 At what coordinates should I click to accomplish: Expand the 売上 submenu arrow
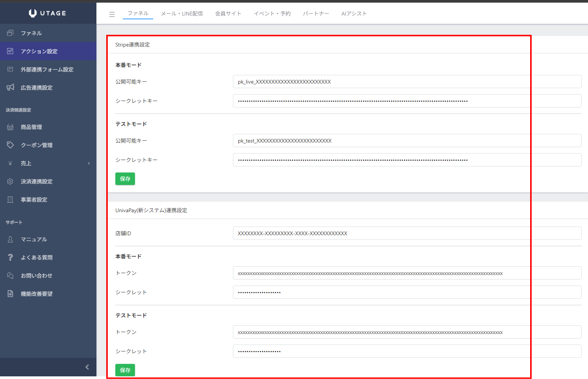tap(89, 163)
